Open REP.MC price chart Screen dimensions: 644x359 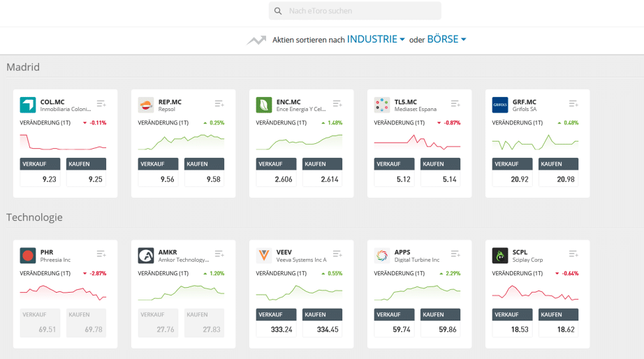click(x=181, y=142)
